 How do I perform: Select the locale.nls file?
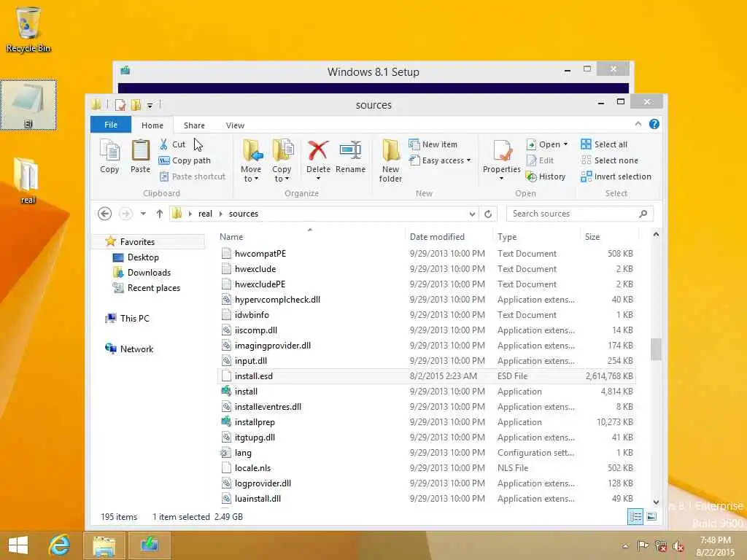point(252,468)
